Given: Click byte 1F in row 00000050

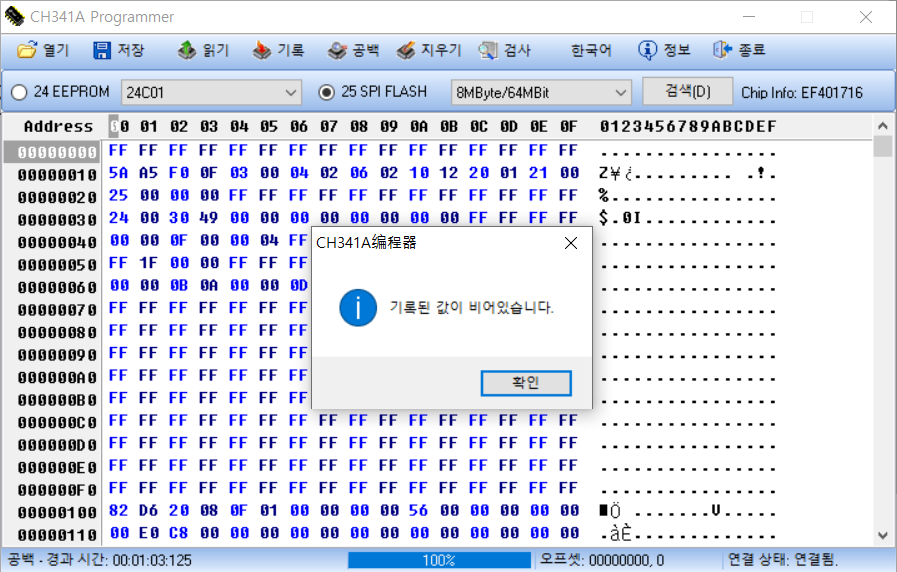Looking at the screenshot, I should [148, 263].
